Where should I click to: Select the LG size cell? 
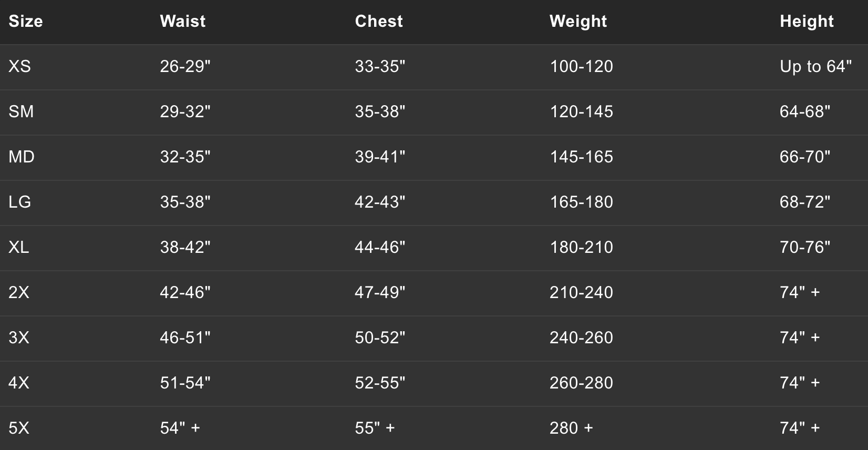click(x=20, y=202)
